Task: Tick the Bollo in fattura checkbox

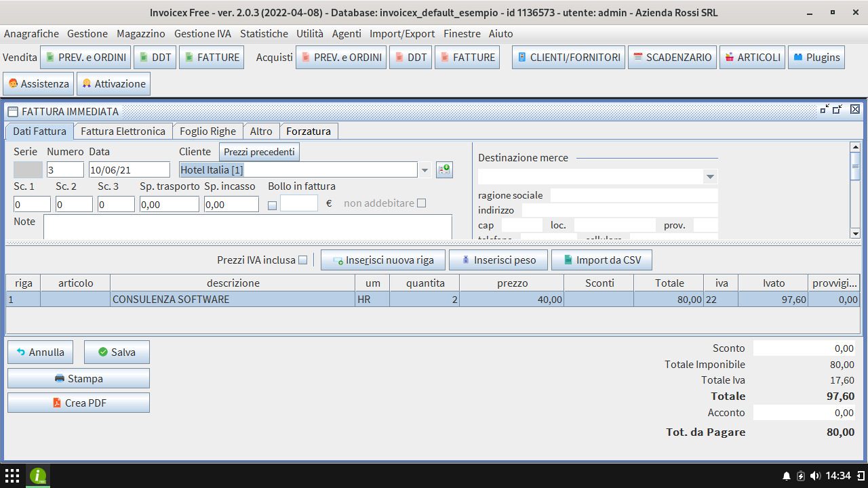Action: click(x=273, y=205)
